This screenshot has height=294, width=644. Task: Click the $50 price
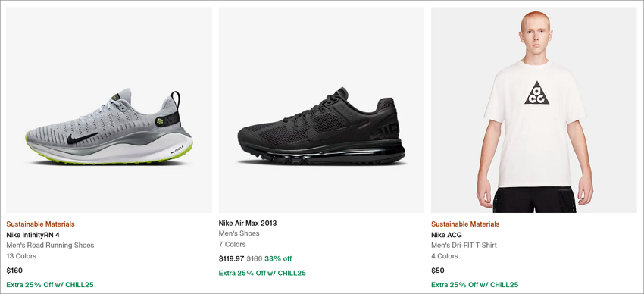[438, 271]
